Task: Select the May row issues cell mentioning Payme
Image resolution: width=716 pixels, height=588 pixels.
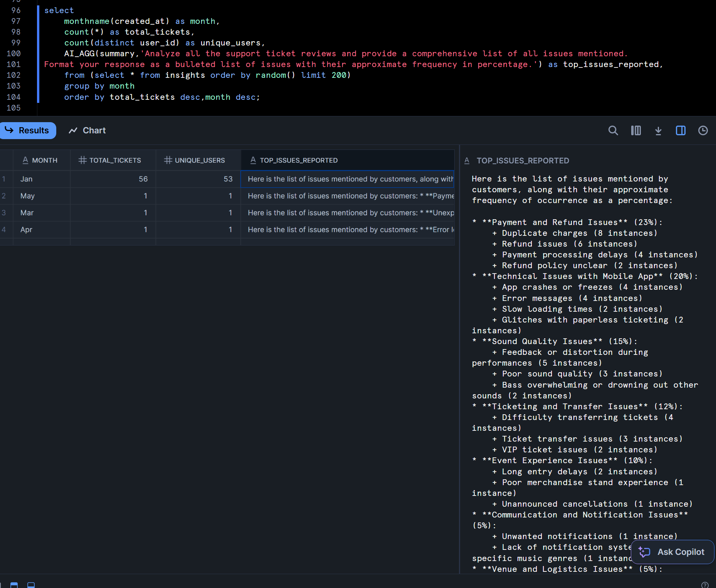Action: [348, 196]
